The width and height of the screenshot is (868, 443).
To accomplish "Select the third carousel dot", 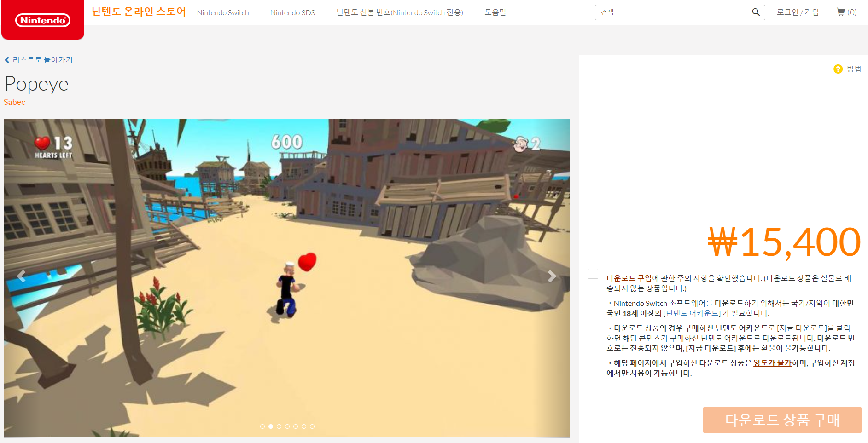I will pos(279,426).
